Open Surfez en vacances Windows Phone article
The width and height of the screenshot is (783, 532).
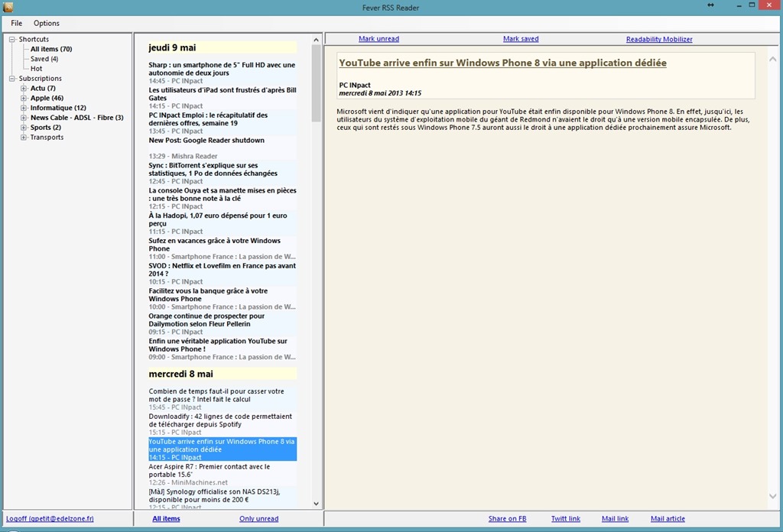point(223,248)
